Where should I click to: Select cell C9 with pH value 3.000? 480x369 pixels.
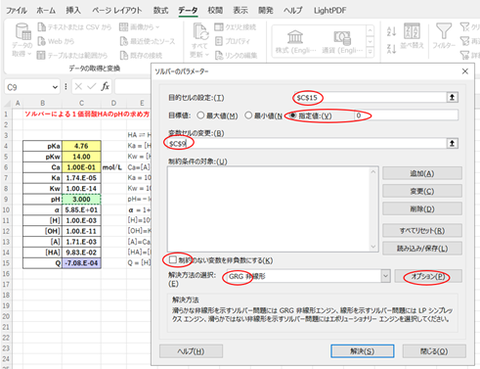tap(81, 199)
